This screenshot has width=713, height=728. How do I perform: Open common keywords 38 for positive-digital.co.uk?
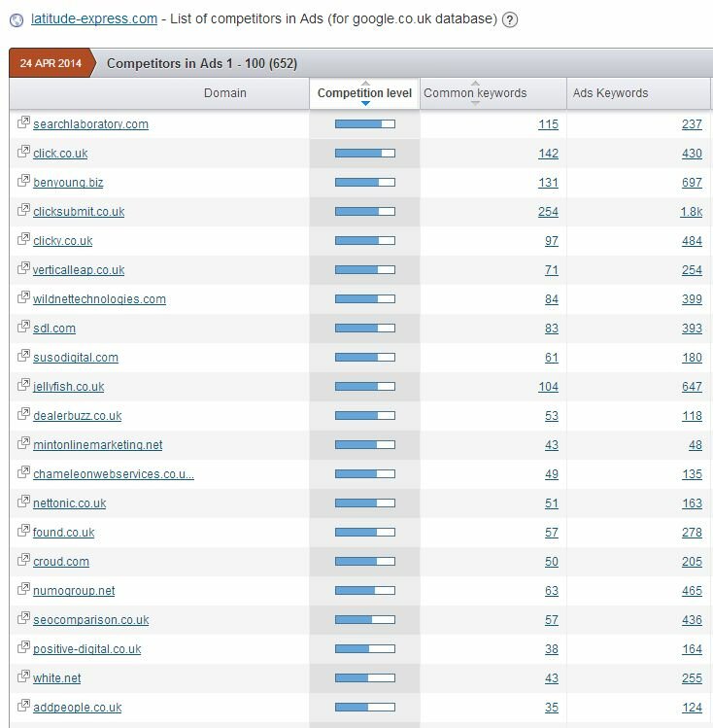click(552, 649)
